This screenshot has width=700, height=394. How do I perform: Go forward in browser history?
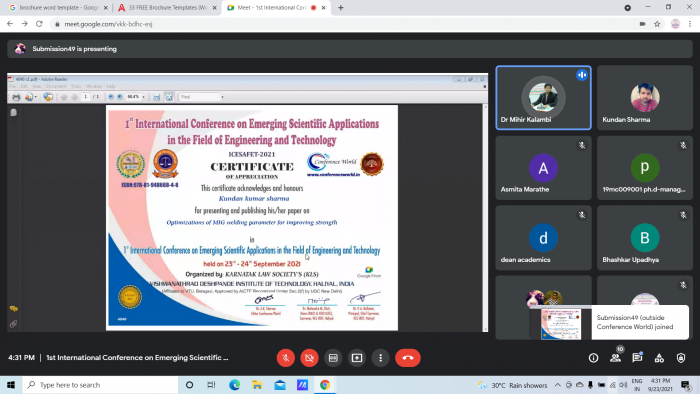tap(25, 24)
